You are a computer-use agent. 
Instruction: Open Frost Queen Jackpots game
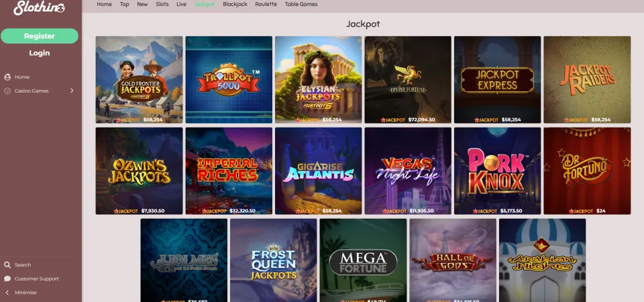point(274,260)
